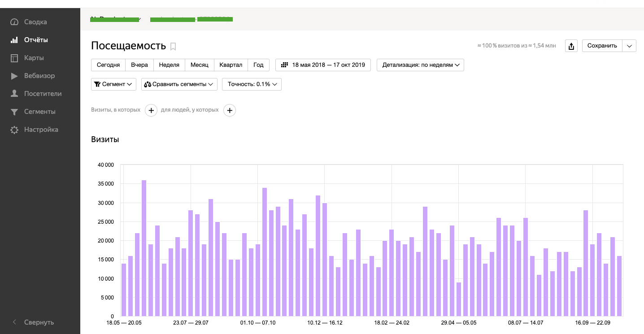Open the Сравнить сегменты dropdown

click(x=179, y=84)
